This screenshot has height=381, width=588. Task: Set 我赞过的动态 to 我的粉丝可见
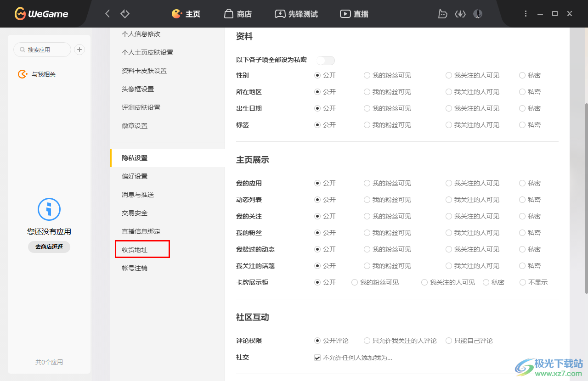click(367, 249)
